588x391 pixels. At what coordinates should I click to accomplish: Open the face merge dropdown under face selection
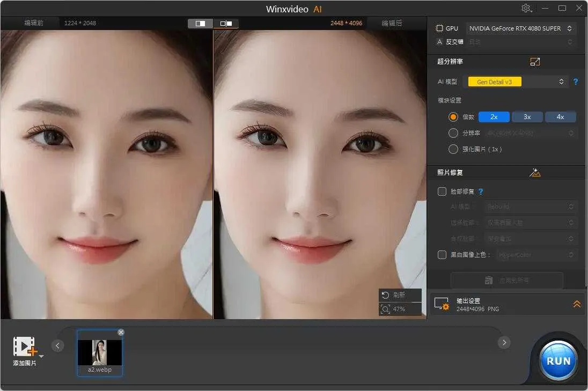[530, 239]
